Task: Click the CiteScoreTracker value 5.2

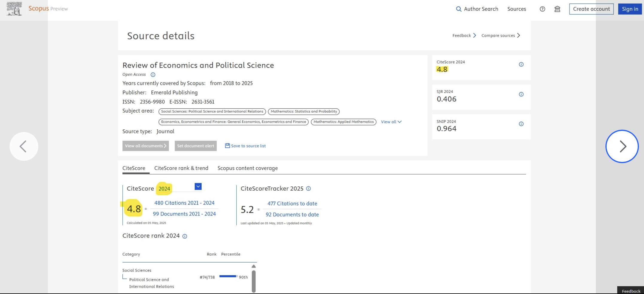Action: [x=247, y=210]
